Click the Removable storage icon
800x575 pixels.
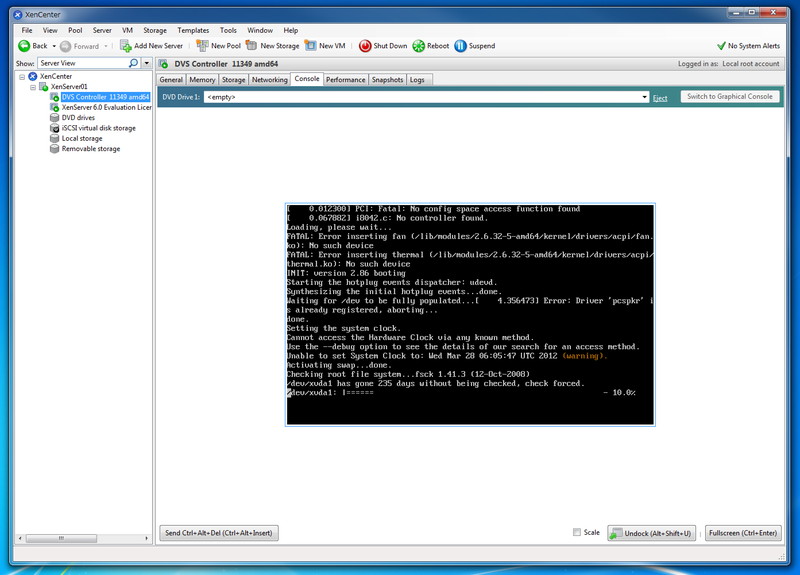55,148
